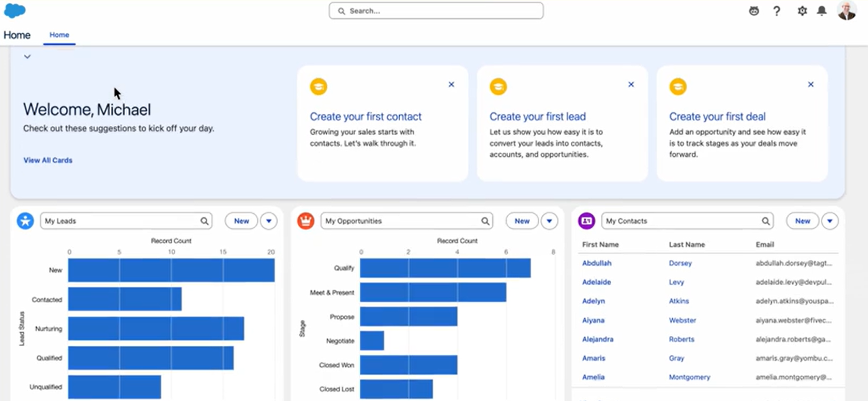
Task: Click the global Search field
Action: click(436, 11)
